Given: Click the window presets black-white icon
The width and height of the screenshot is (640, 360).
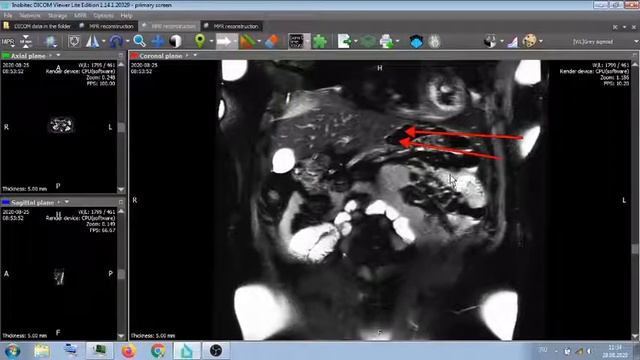Looking at the screenshot, I should [490, 41].
